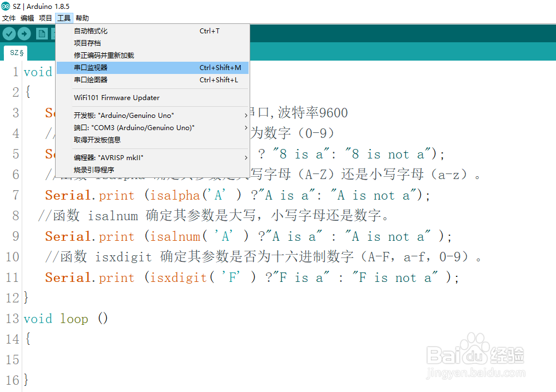This screenshot has width=556, height=392.
Task: Expand 开发板 Arduino/Genuino Uno submenu
Action: point(152,115)
